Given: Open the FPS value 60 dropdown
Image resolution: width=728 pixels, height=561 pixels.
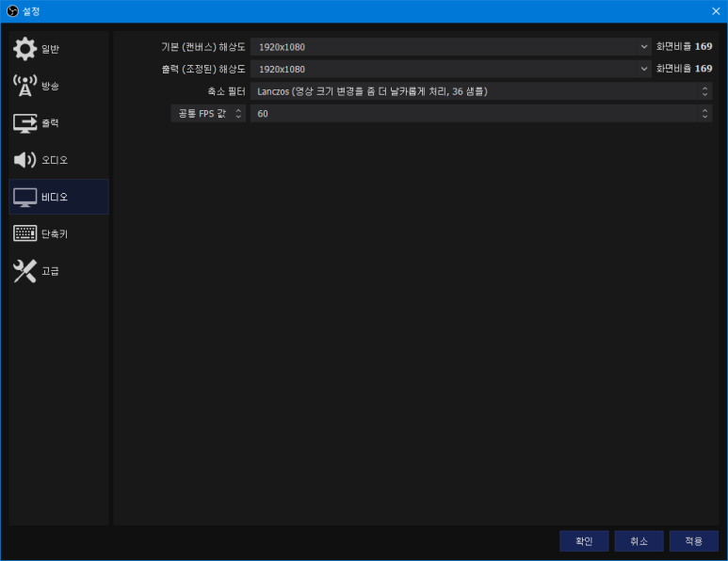Looking at the screenshot, I should coord(481,114).
